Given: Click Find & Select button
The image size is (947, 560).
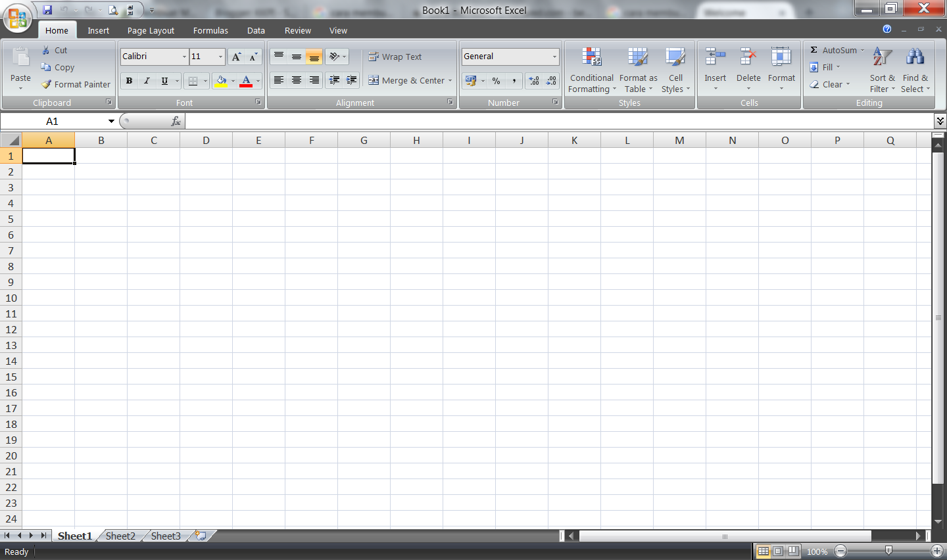Looking at the screenshot, I should pyautogui.click(x=915, y=70).
